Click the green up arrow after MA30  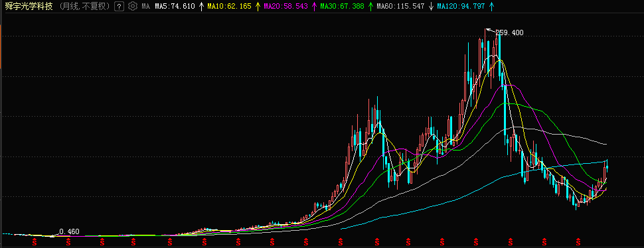coord(370,6)
